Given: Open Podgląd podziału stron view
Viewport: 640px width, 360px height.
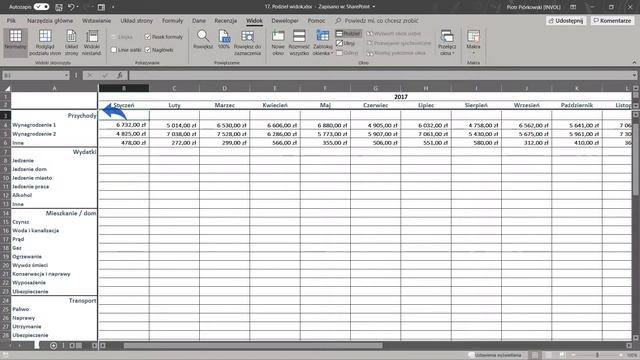Looking at the screenshot, I should 45,42.
